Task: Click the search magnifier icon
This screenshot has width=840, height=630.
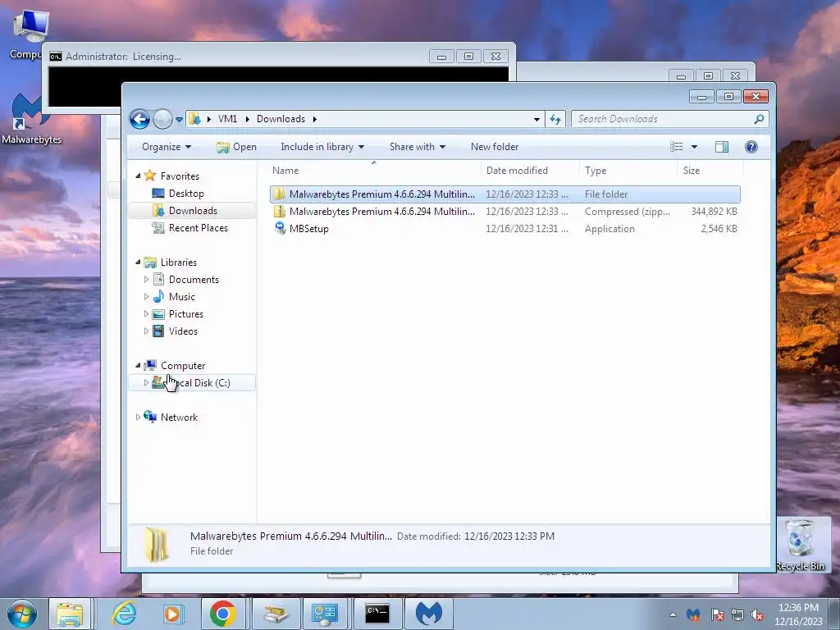Action: click(x=759, y=119)
